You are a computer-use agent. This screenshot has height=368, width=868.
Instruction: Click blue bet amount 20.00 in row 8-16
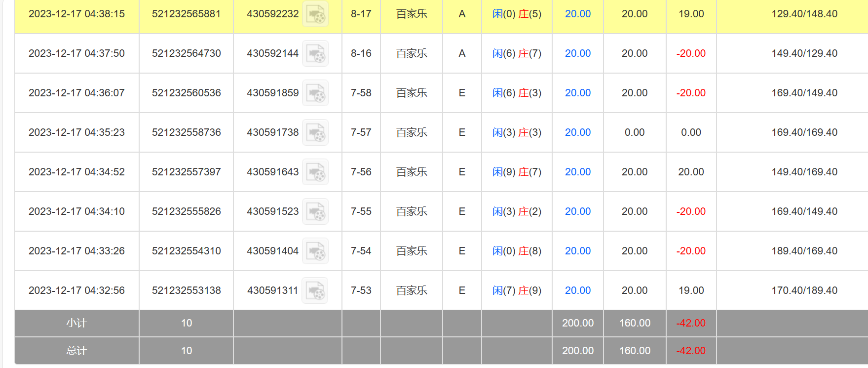coord(578,53)
